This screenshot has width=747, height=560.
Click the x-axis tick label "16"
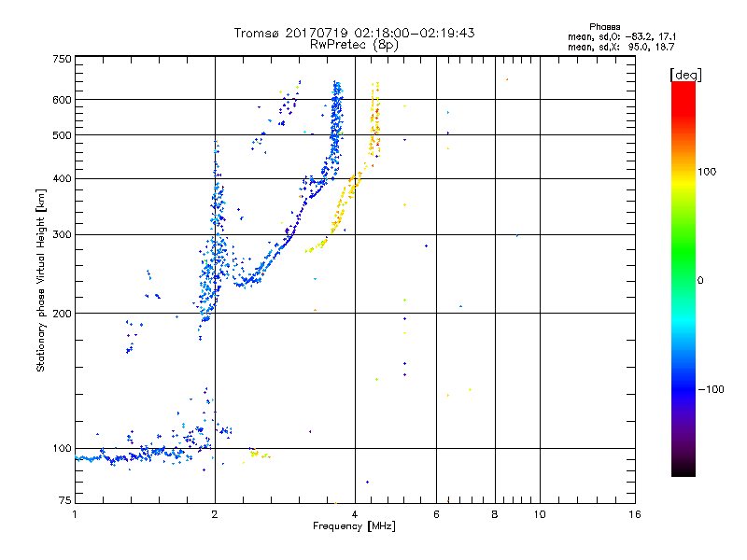click(635, 514)
